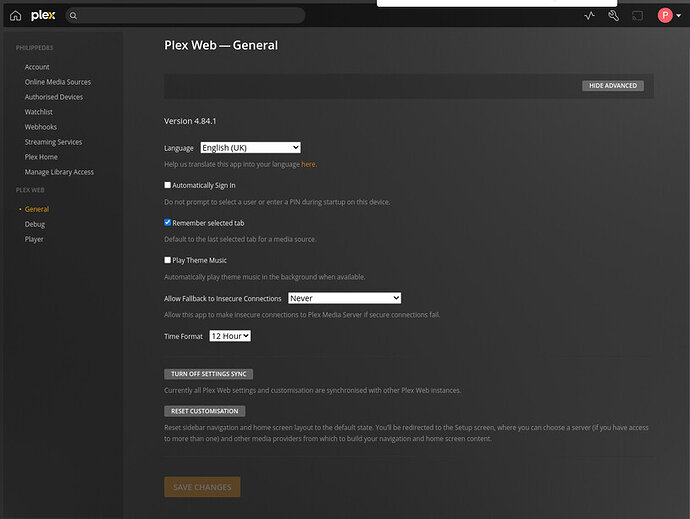Click the 'PHILIPPEDB3' sidebar header
Viewport: 690px width, 519px height.
point(34,48)
